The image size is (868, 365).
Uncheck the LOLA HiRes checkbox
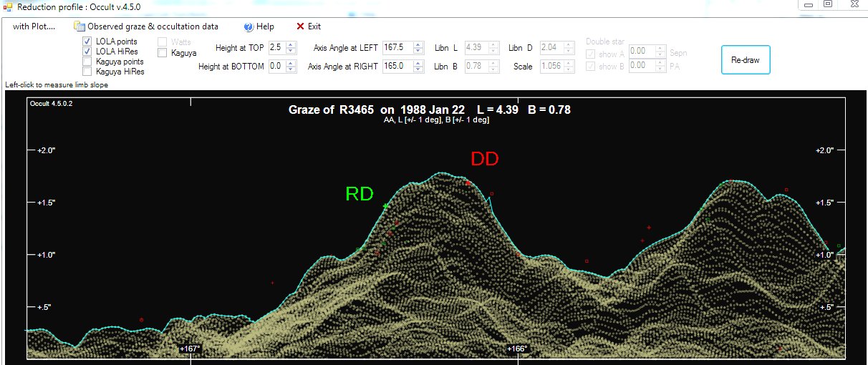click(87, 52)
